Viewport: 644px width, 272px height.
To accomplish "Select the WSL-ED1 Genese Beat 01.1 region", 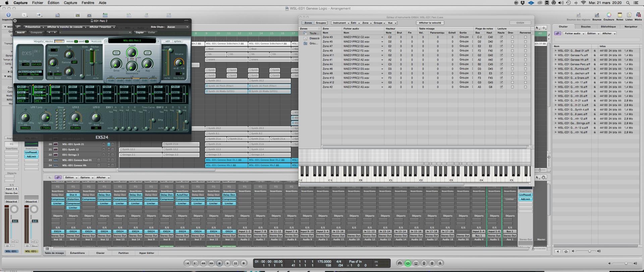I will (226, 160).
